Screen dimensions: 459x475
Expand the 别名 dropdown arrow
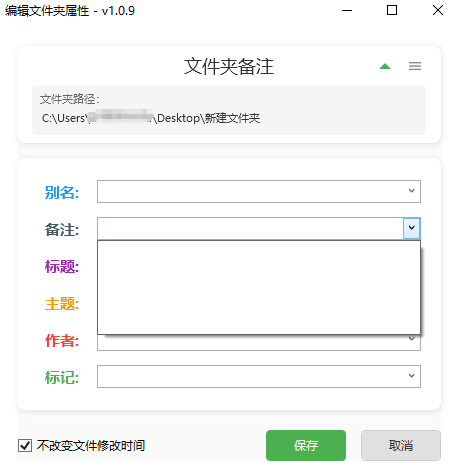pyautogui.click(x=412, y=191)
